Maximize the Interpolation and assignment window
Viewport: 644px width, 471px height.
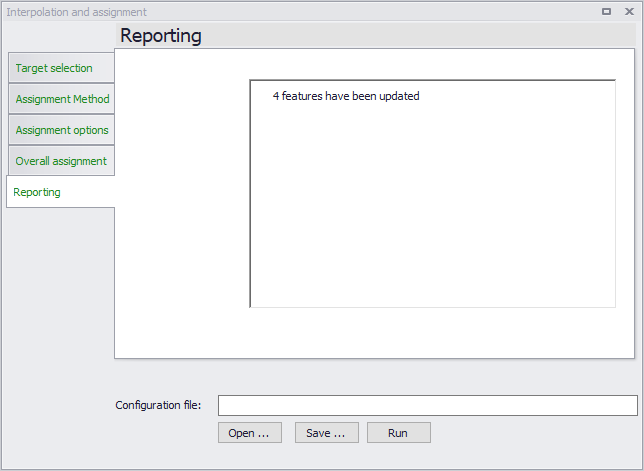point(606,11)
